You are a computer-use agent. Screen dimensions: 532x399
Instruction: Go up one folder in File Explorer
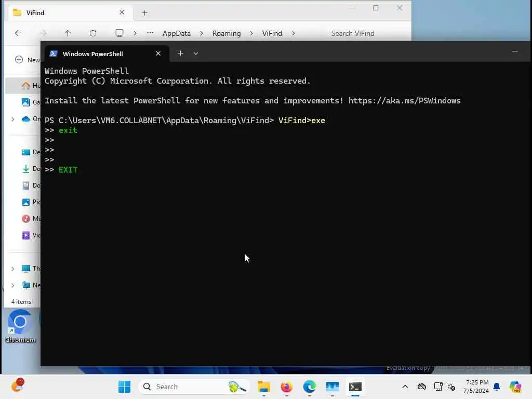point(68,33)
